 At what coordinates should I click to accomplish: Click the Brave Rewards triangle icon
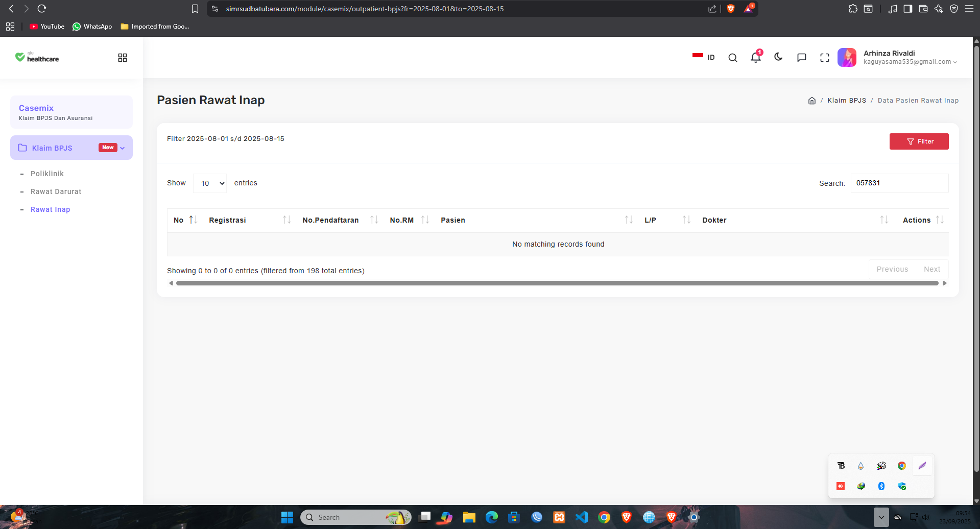pos(748,9)
